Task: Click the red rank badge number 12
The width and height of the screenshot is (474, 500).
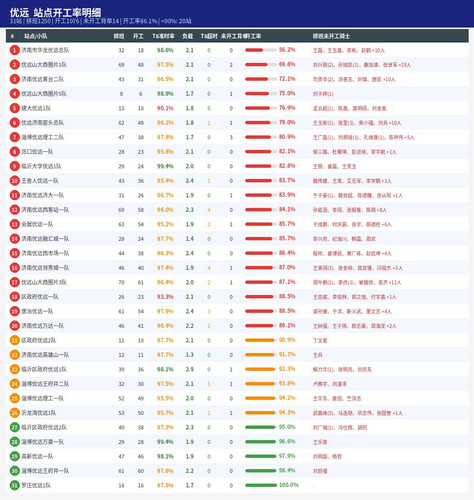Action: coord(14,210)
